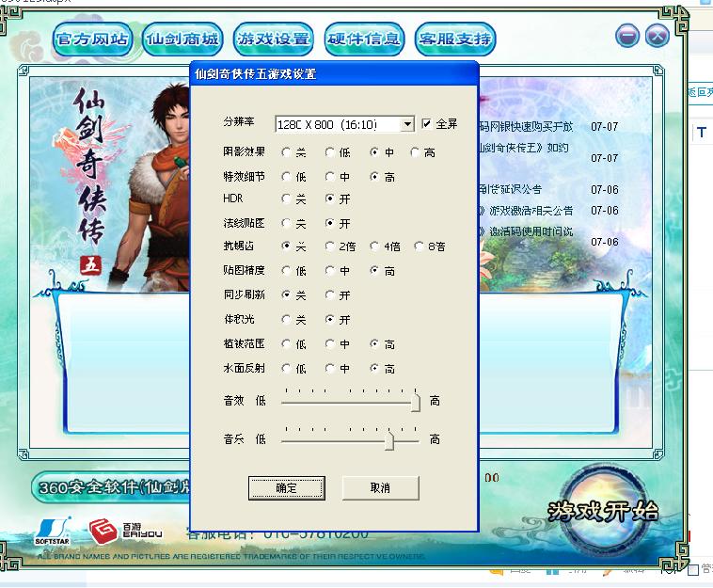Screen dimensions: 713x588
Task: Enable the 全屏 fullscreen checkbox
Action: [x=427, y=124]
